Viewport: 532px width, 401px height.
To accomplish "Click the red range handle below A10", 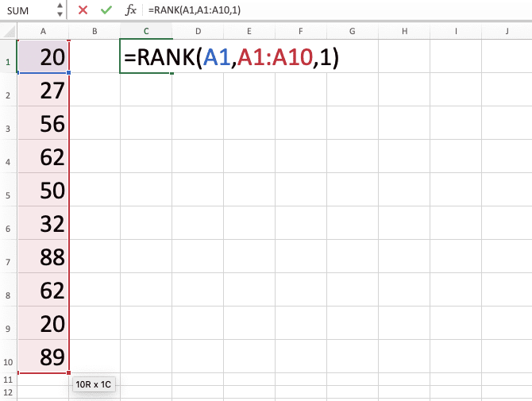I will pos(68,373).
